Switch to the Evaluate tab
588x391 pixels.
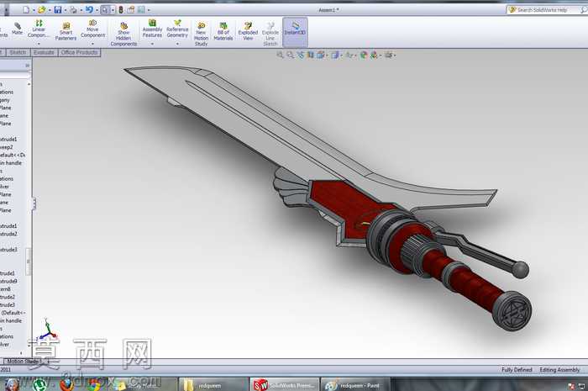(44, 52)
